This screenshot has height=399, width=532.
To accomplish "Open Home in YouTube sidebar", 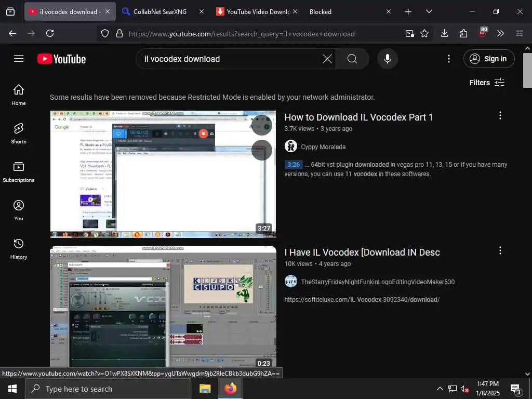I will 19,95.
